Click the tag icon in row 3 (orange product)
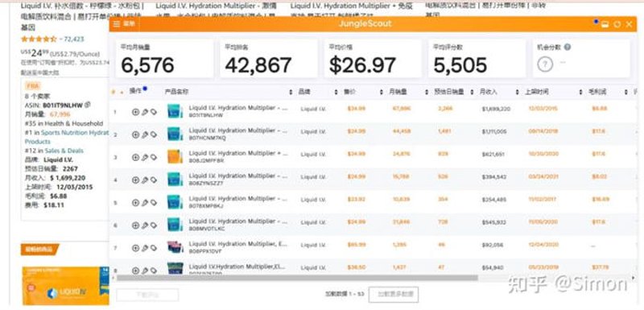The image size is (644, 310). pyautogui.click(x=153, y=157)
